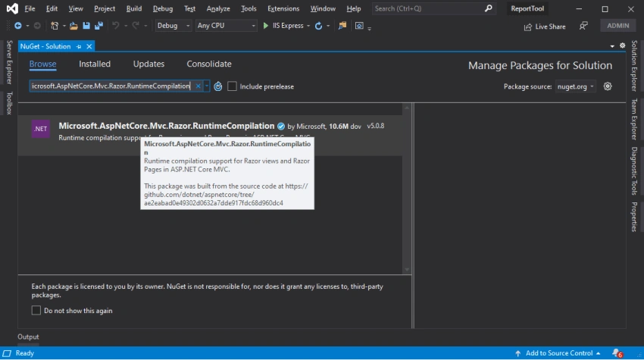
Task: Click the browser refresh icon in toolbar
Action: 318,26
